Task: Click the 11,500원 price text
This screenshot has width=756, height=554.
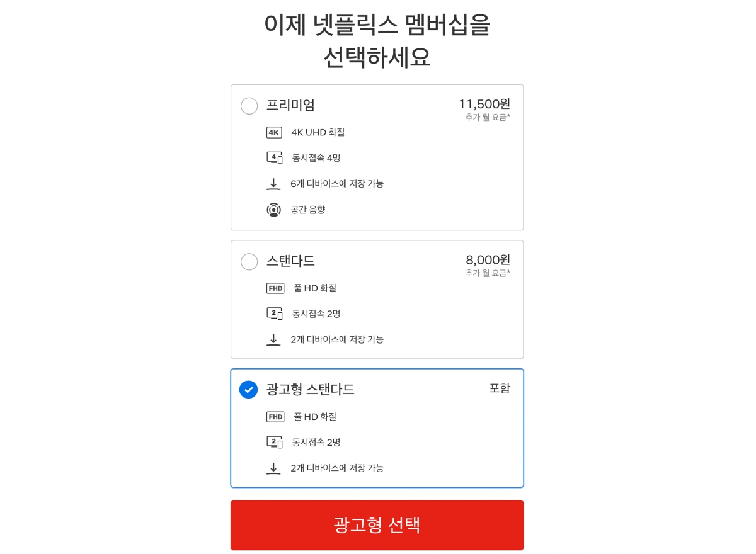Action: (x=484, y=104)
